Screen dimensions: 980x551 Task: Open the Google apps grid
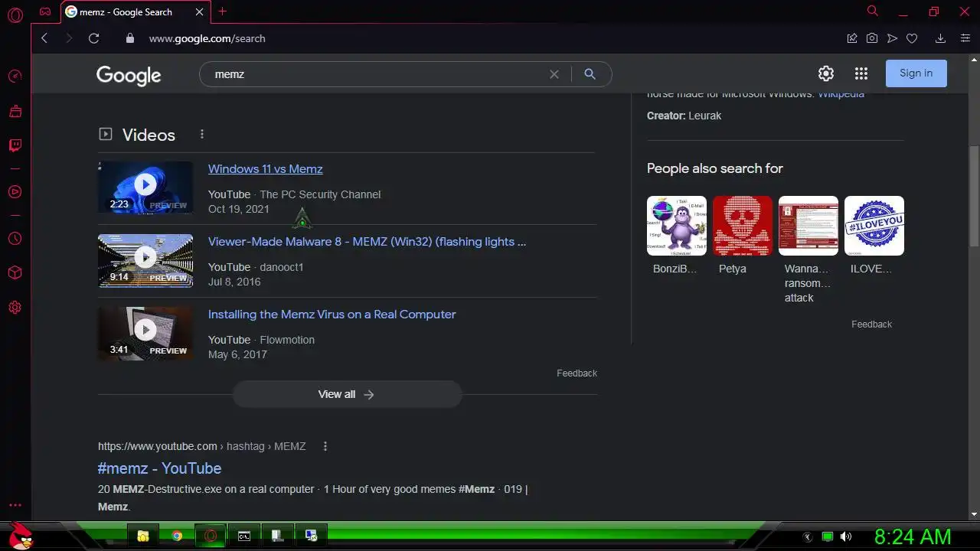point(861,73)
